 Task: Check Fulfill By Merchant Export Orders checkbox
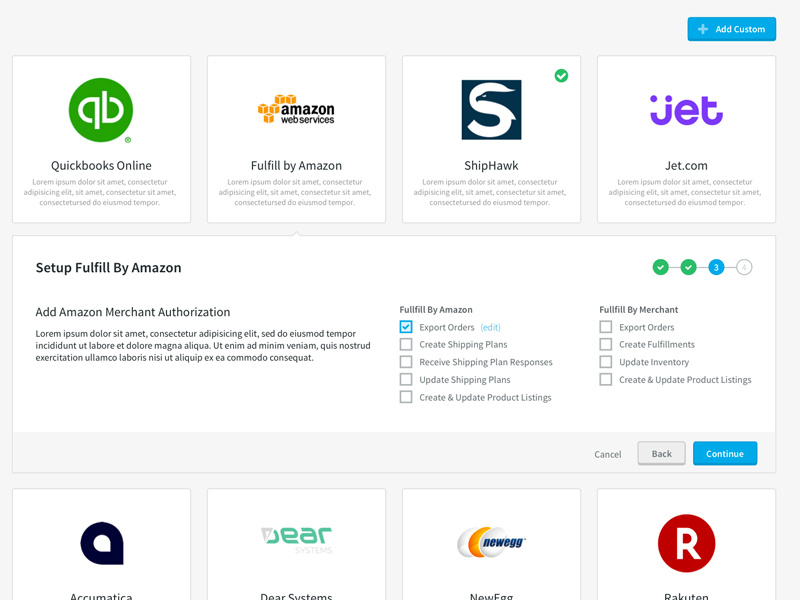click(x=606, y=327)
